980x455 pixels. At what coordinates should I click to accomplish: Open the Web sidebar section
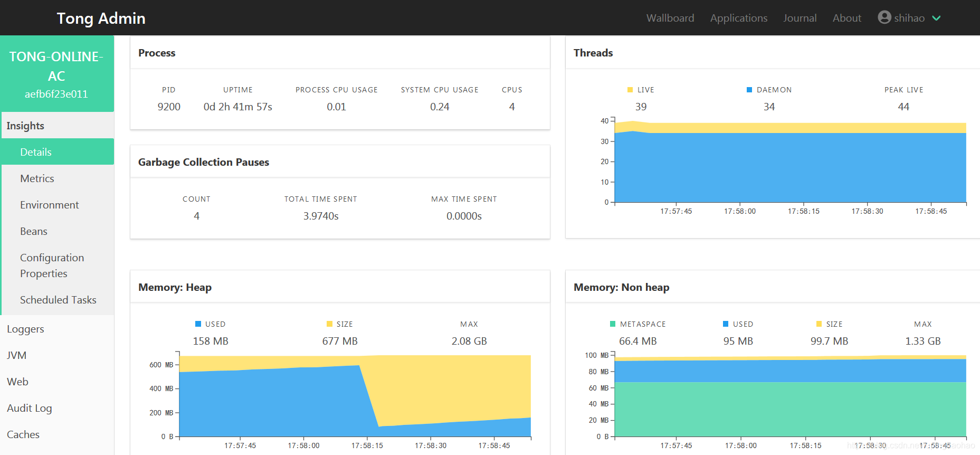click(x=57, y=382)
